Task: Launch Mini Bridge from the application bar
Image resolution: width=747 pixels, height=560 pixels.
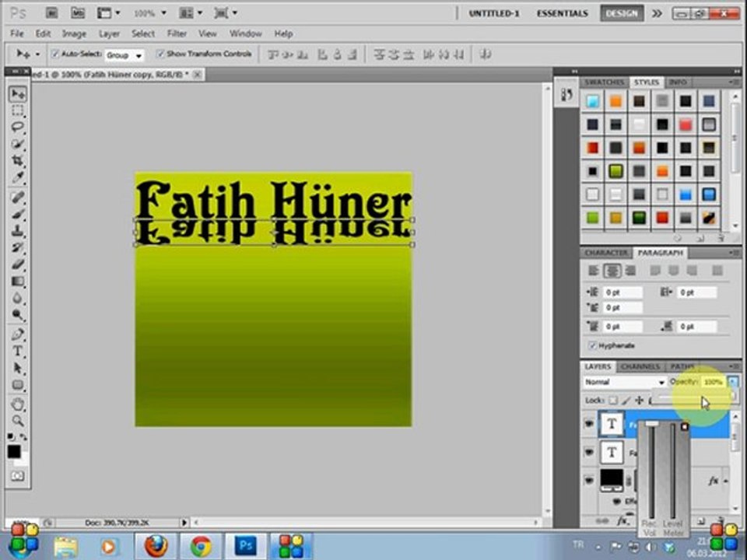Action: point(78,13)
